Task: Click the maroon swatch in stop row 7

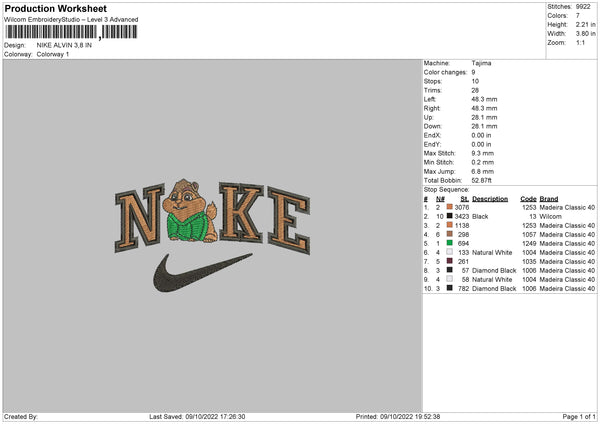Action: point(450,261)
